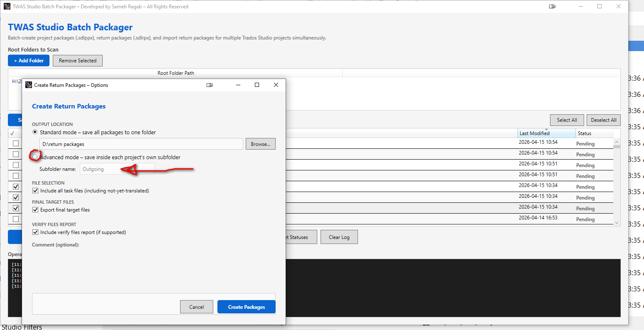The width and height of the screenshot is (644, 330).
Task: Cancel the Create Return Packages dialog
Action: click(x=196, y=307)
